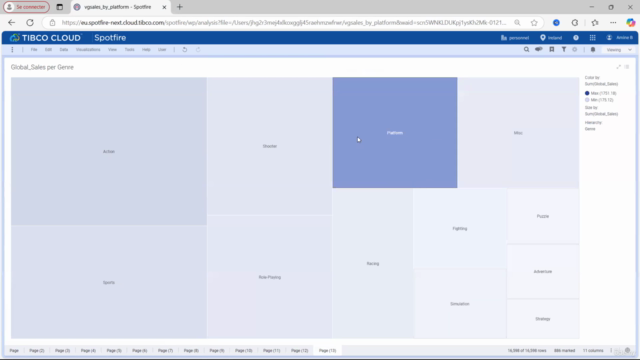Viewport: 640px width, 360px height.
Task: Click the personnel organization button
Action: point(515,38)
